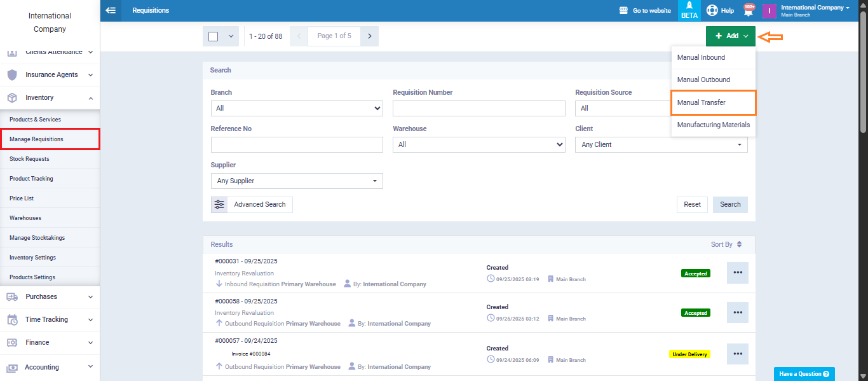Click the Help lifebuoy icon
This screenshot has width=868, height=381.
712,10
